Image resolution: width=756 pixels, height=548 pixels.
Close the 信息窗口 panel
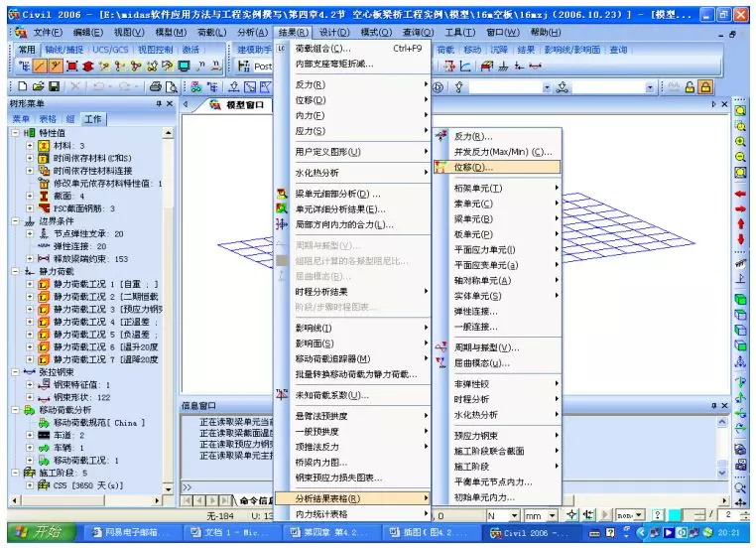click(724, 406)
